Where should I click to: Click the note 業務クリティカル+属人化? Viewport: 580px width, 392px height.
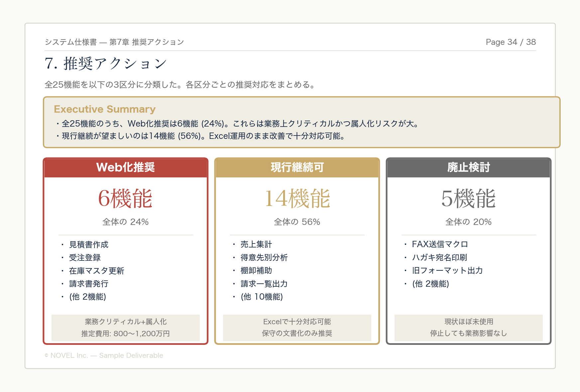[126, 322]
